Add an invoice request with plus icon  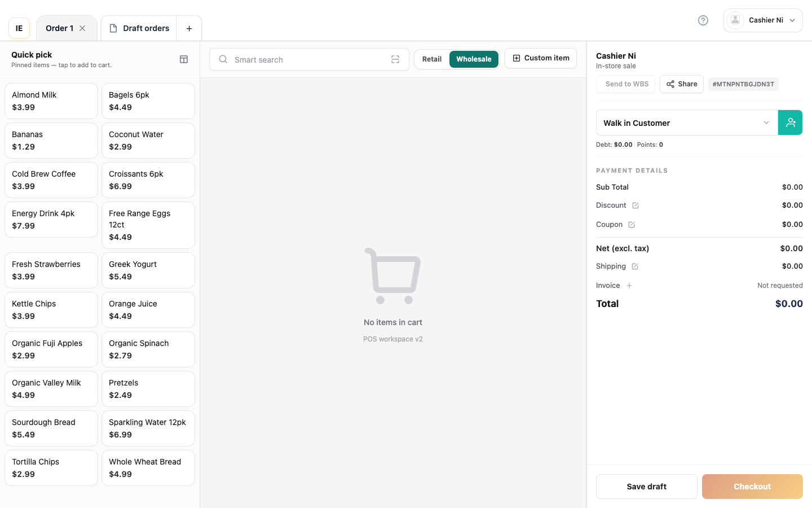pos(629,286)
